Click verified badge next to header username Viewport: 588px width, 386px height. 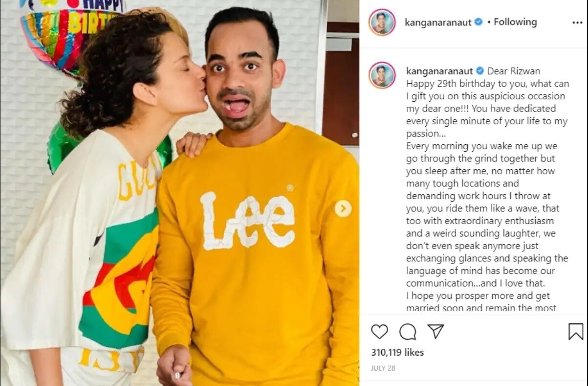pyautogui.click(x=479, y=22)
